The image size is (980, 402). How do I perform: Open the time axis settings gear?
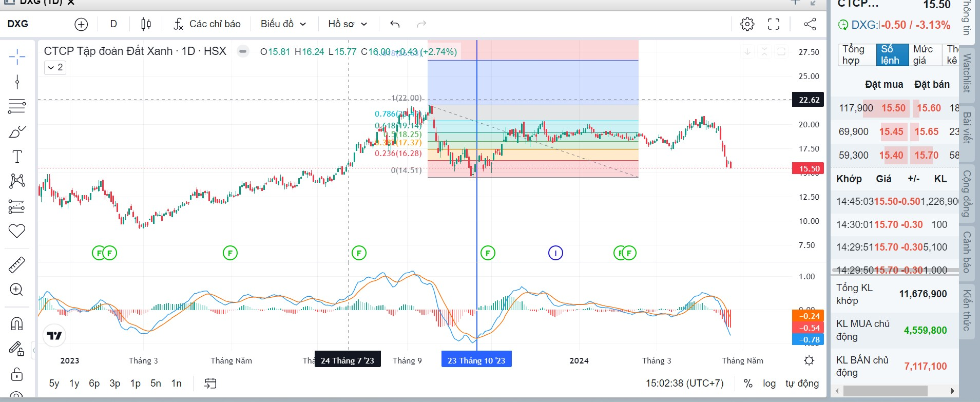[x=809, y=360]
